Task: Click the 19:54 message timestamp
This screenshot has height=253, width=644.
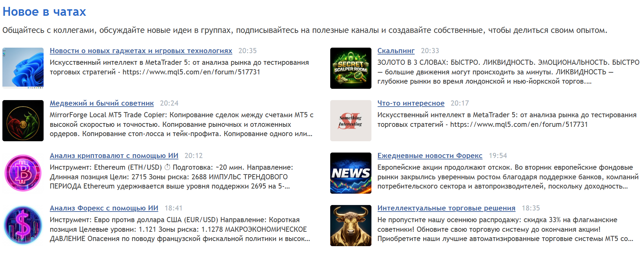Action: 498,156
